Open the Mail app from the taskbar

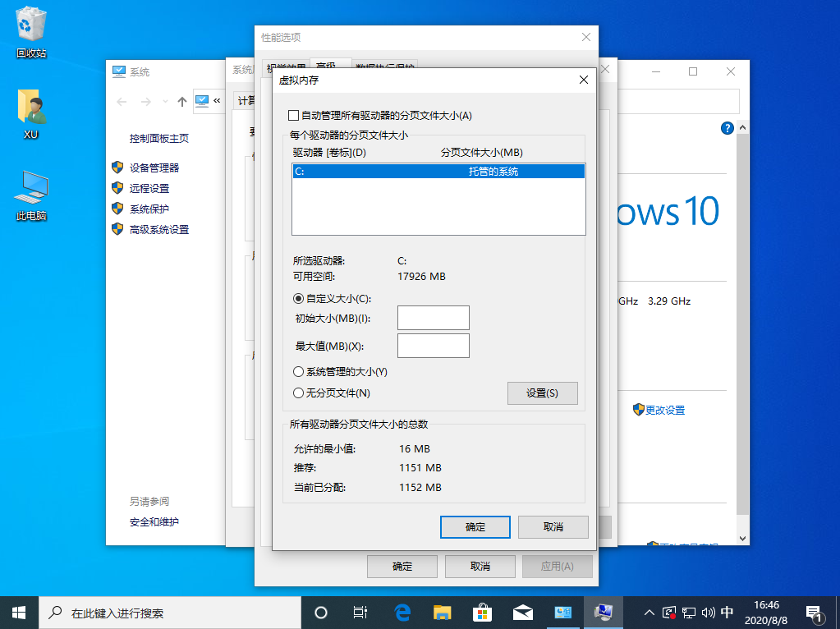(x=522, y=612)
